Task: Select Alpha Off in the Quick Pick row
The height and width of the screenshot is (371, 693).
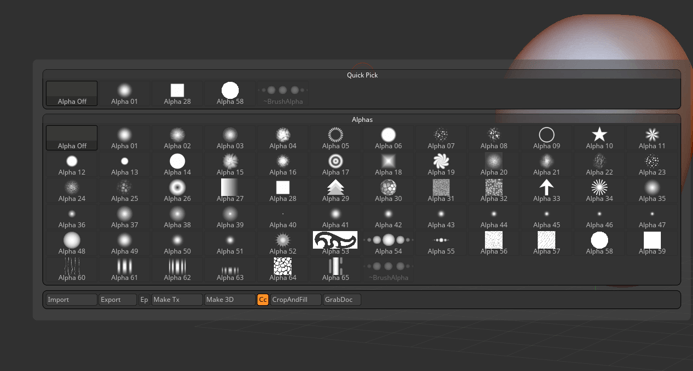Action: (72, 93)
